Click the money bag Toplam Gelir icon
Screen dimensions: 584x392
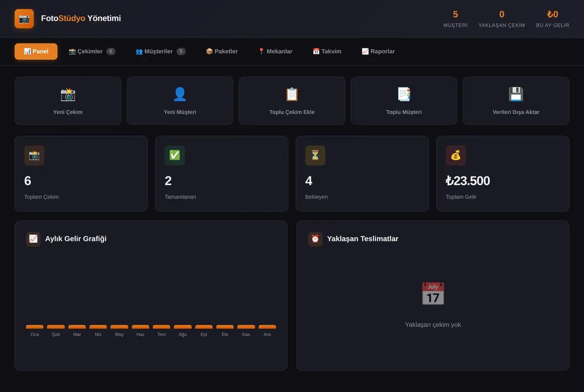tap(456, 155)
